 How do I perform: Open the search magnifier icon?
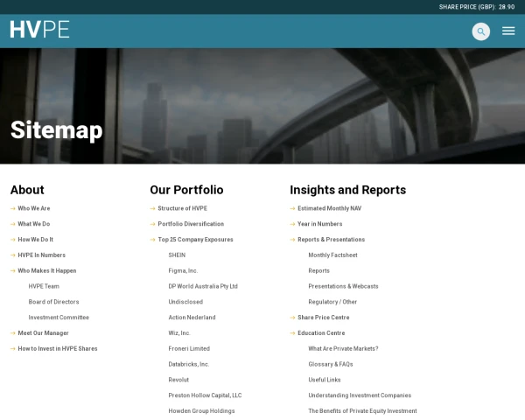(x=480, y=31)
